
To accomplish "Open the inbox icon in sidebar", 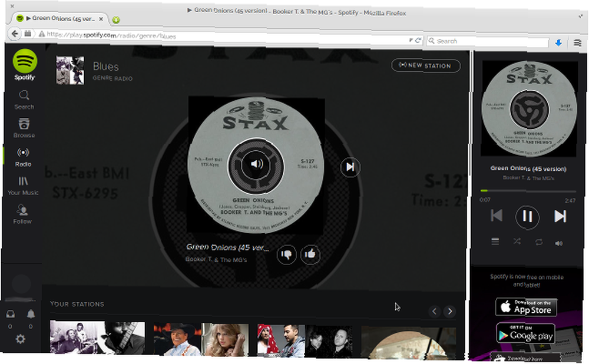I will 11,314.
